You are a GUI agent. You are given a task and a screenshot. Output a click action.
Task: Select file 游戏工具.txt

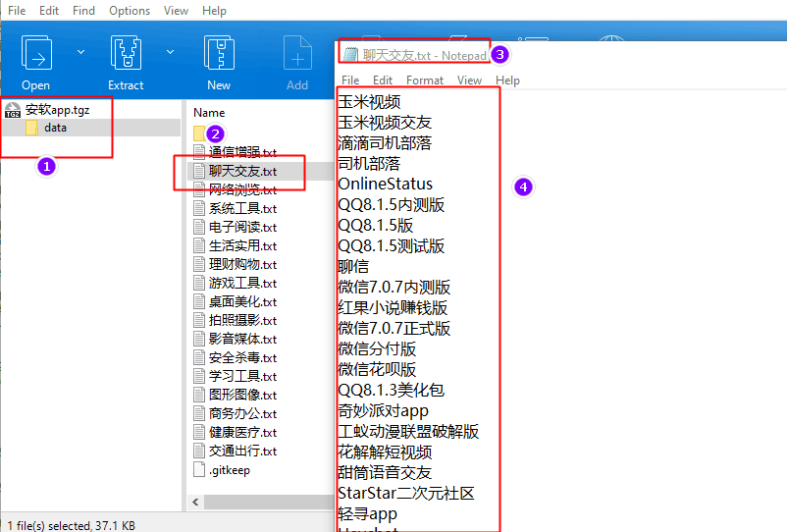[242, 283]
